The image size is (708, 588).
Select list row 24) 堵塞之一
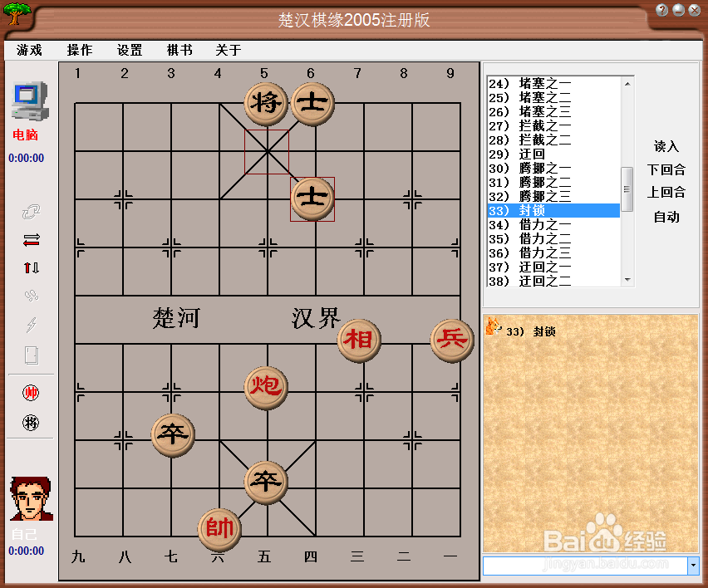click(553, 84)
